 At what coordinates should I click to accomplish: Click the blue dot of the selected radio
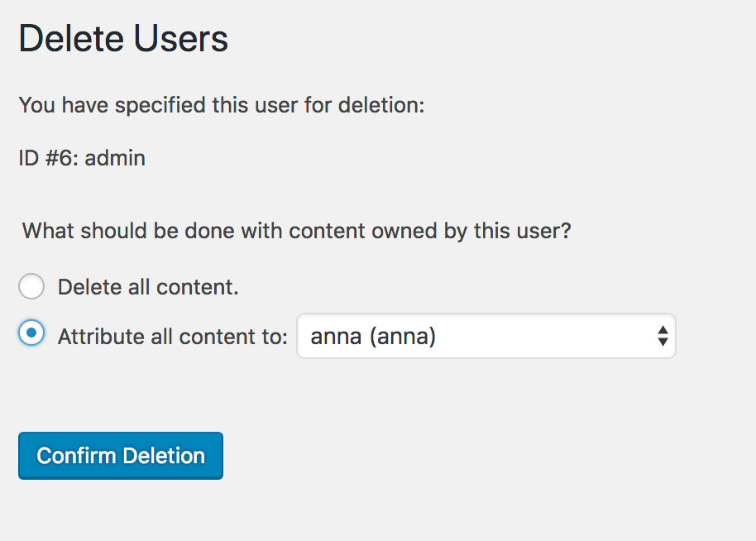[x=31, y=333]
